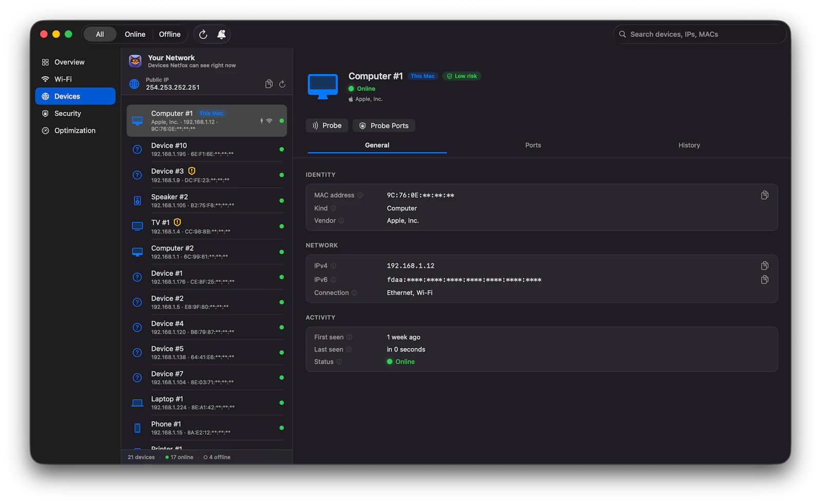Switch to the Ports tab

(x=533, y=145)
